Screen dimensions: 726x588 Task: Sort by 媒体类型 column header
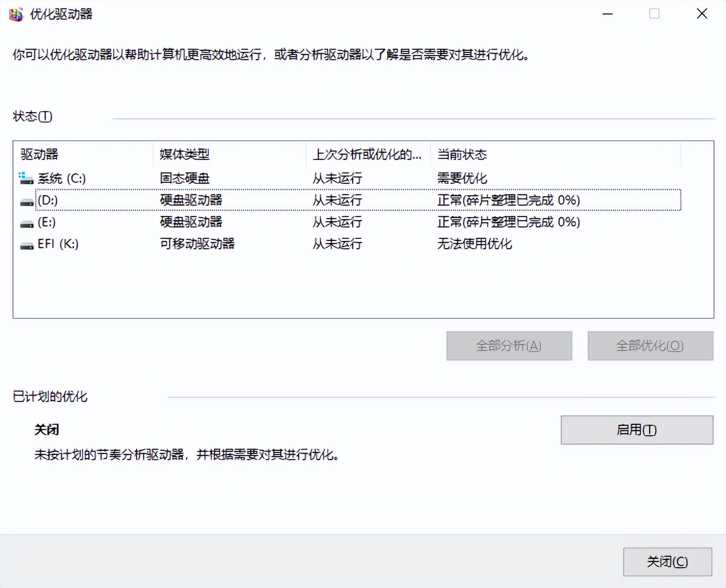coord(184,154)
